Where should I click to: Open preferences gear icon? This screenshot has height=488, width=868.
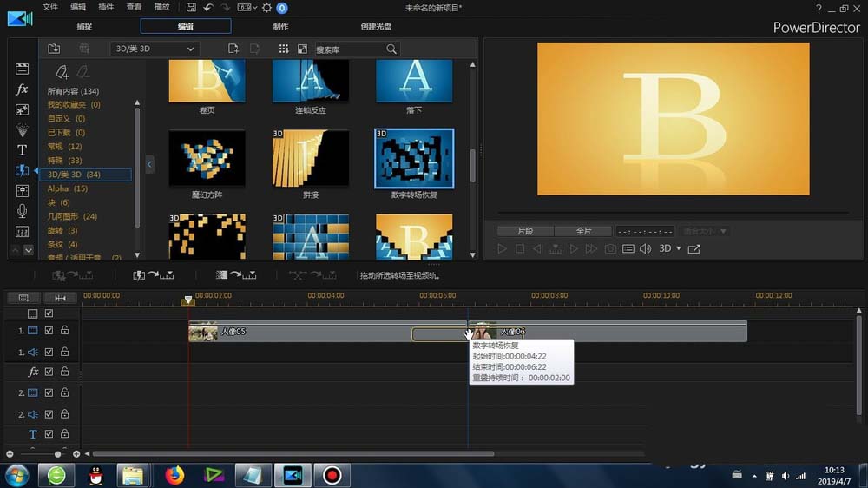coord(266,8)
